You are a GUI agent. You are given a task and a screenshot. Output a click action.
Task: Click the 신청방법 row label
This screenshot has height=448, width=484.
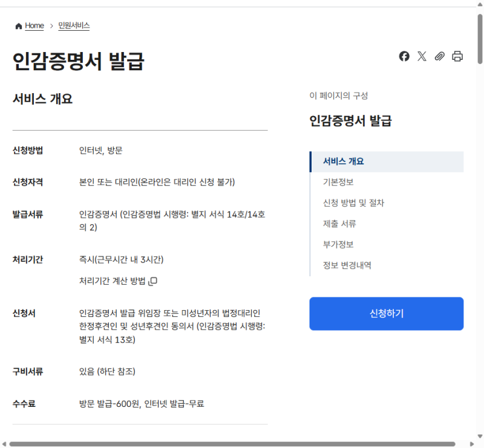28,151
